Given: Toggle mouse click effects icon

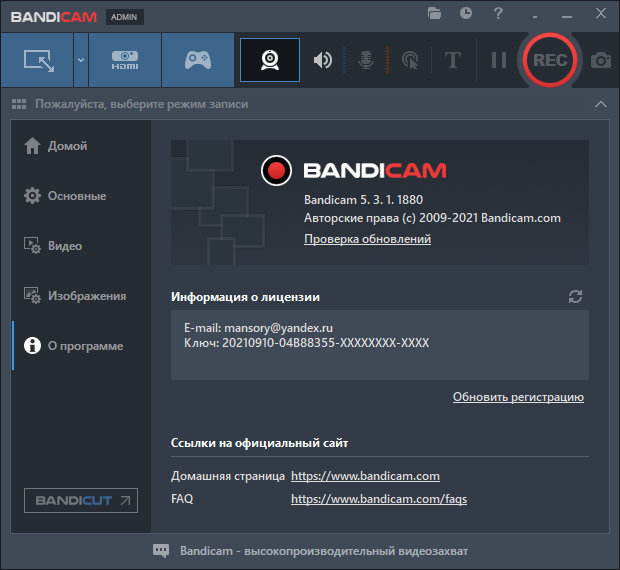Looking at the screenshot, I should pyautogui.click(x=409, y=60).
